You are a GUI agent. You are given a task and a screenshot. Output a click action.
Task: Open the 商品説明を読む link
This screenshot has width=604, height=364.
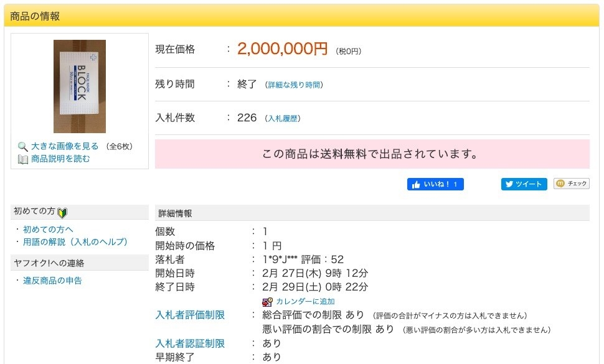pyautogui.click(x=60, y=159)
